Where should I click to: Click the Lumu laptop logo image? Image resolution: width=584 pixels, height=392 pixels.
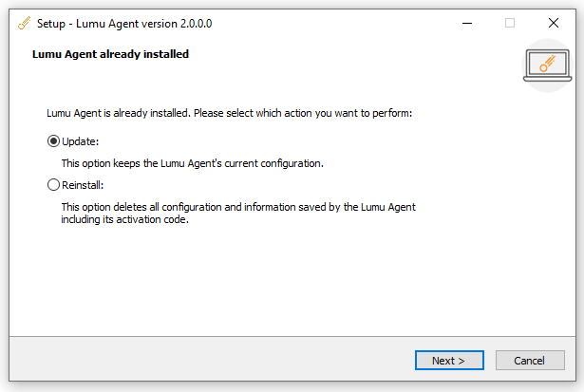[x=545, y=65]
